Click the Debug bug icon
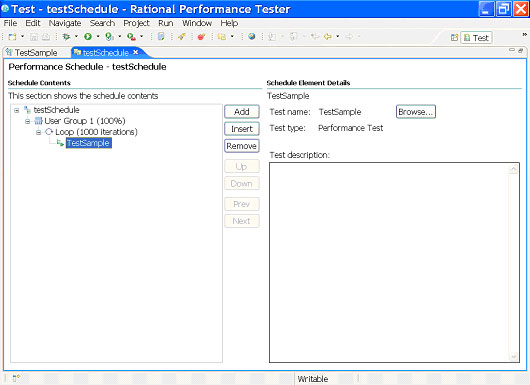 point(66,37)
